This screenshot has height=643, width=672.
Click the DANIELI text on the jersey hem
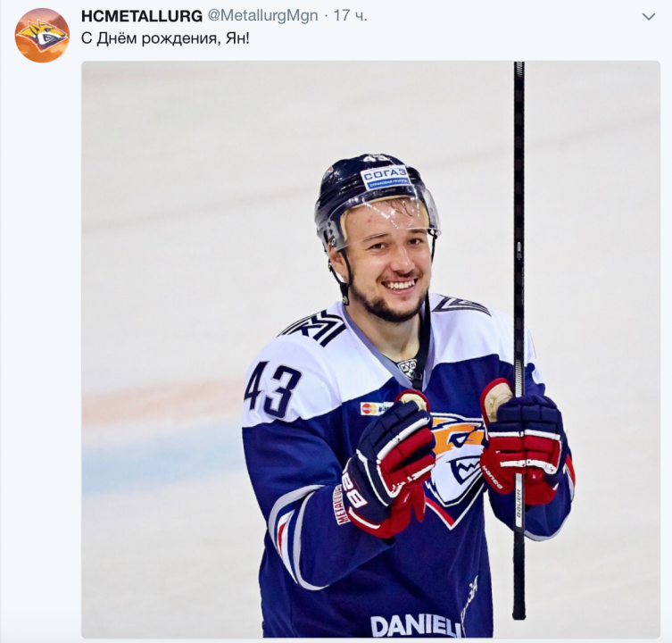click(416, 626)
